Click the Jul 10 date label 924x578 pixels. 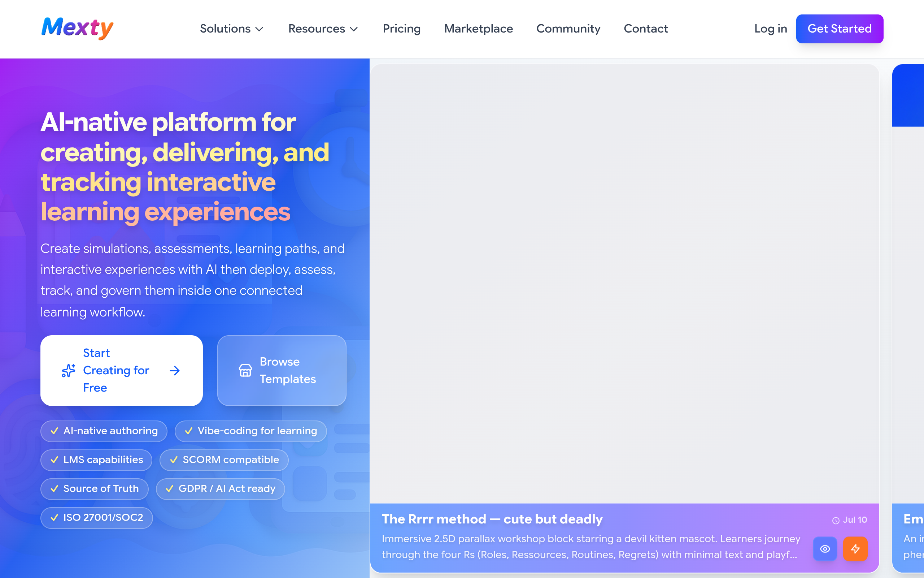(x=855, y=520)
